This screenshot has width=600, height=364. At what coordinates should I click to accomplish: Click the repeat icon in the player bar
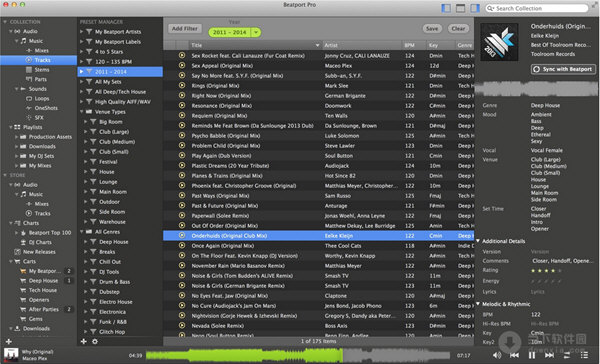click(x=567, y=356)
